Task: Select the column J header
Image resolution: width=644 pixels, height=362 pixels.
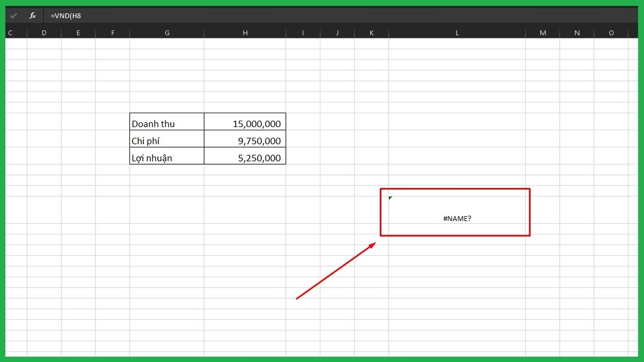Action: click(337, 32)
